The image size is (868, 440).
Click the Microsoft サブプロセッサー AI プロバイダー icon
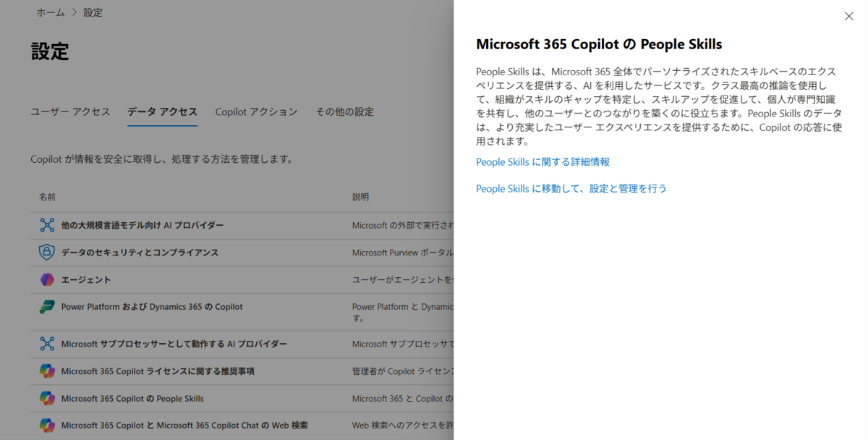[x=47, y=344]
